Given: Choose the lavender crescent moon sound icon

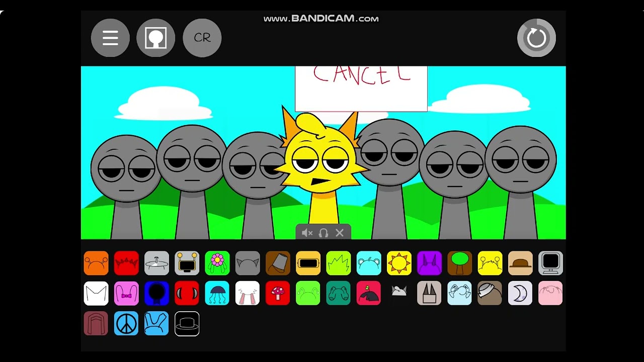Looking at the screenshot, I should point(520,294).
